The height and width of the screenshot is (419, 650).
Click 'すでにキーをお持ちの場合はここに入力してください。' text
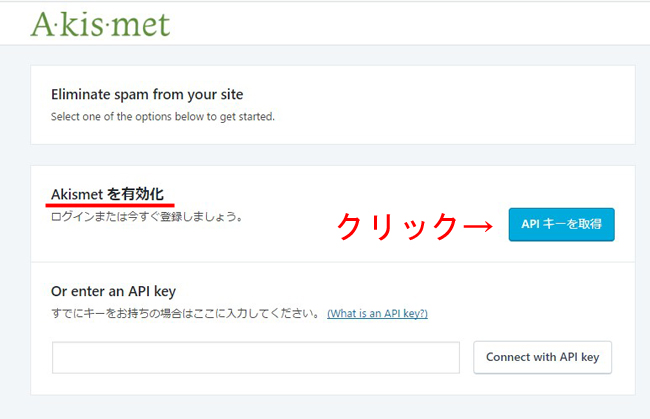pyautogui.click(x=186, y=313)
